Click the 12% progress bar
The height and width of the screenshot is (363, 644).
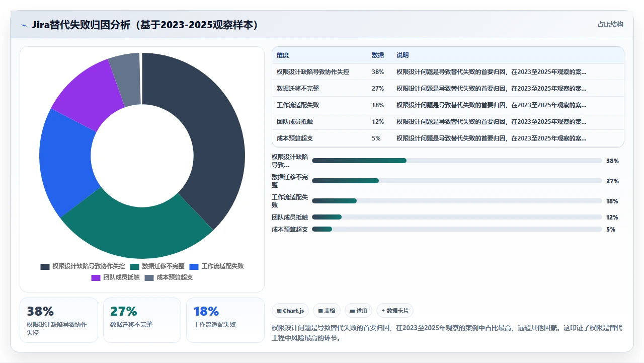pyautogui.click(x=457, y=217)
